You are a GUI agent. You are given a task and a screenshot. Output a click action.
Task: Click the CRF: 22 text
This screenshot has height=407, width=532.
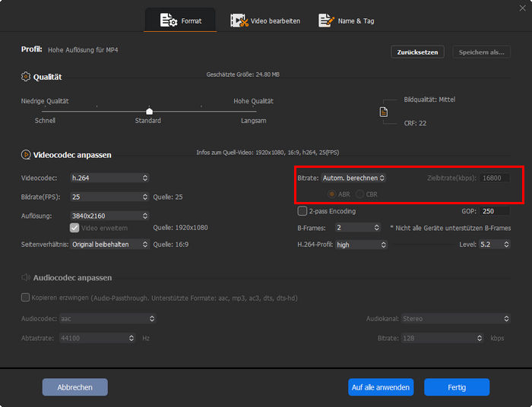[x=415, y=123]
